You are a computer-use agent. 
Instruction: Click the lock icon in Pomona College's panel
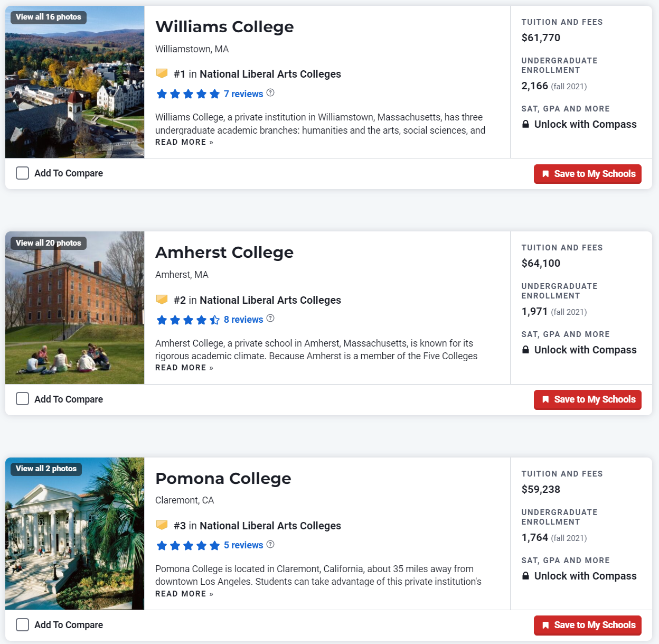point(525,576)
